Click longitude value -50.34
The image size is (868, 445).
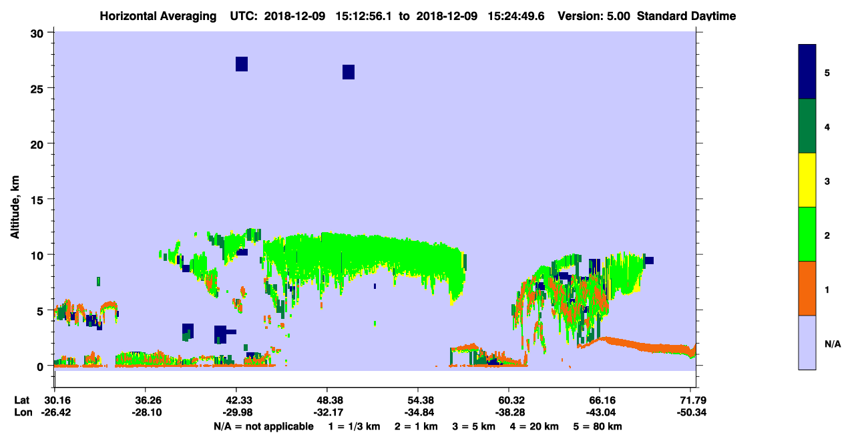click(690, 413)
